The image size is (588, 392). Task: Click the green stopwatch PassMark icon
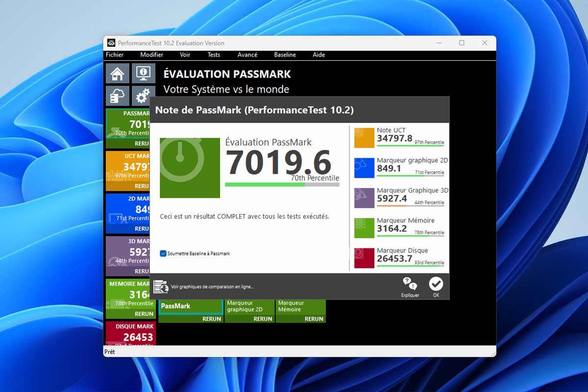(190, 168)
